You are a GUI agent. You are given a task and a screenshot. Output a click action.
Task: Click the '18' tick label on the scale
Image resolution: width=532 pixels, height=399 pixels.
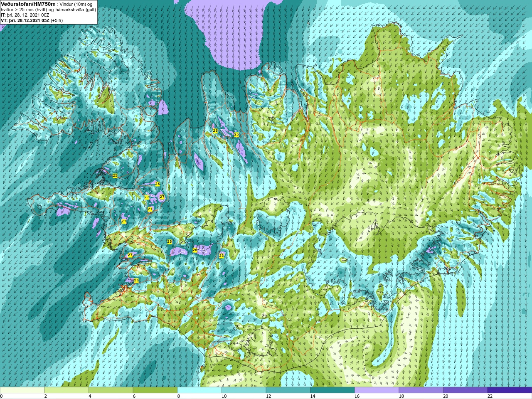(x=401, y=396)
